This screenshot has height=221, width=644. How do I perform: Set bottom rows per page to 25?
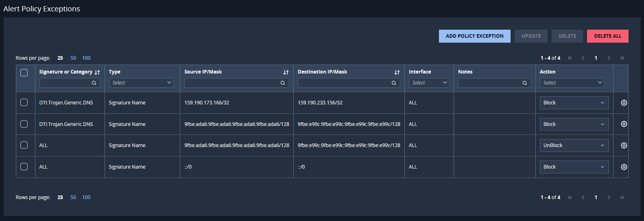tap(60, 197)
